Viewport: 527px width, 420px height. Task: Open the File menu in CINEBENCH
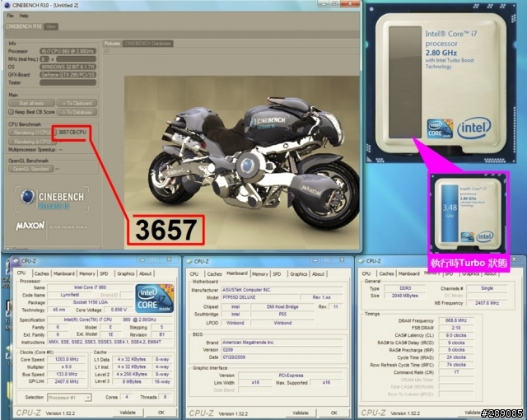10,16
